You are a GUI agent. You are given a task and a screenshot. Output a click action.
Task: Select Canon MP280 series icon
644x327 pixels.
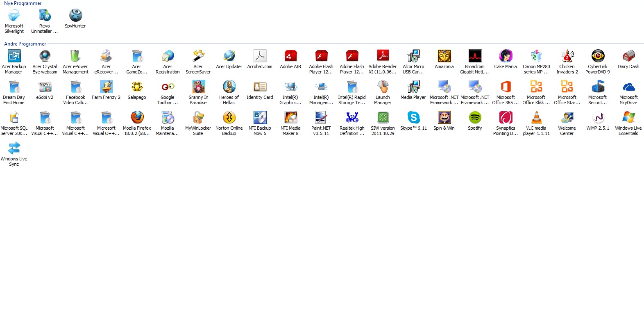pos(536,56)
